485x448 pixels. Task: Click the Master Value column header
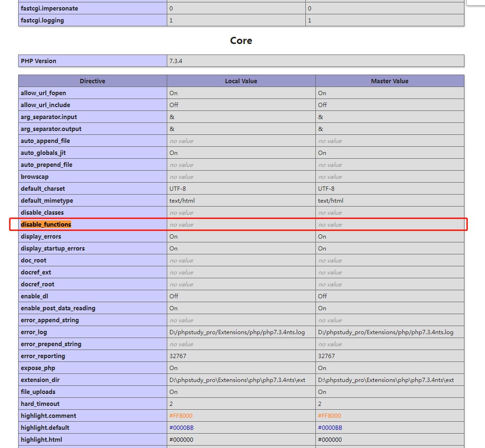click(x=389, y=81)
